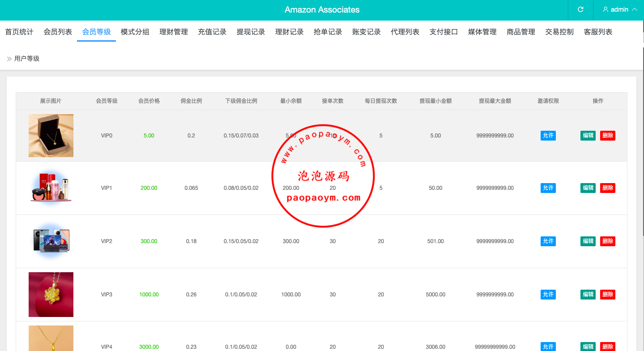Click the VIP2 electronics product image

pos(51,240)
